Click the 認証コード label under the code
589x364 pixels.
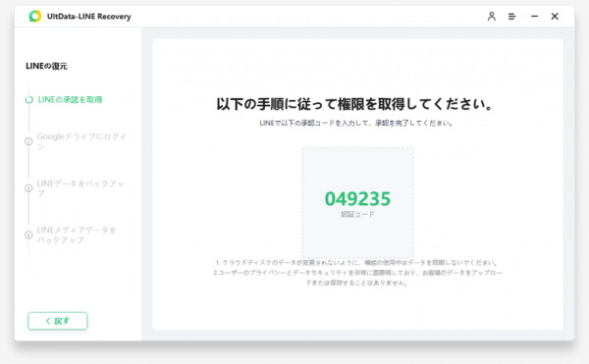pos(357,214)
